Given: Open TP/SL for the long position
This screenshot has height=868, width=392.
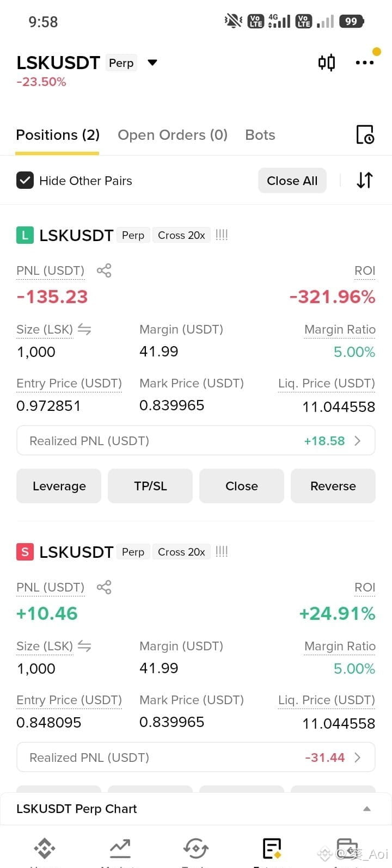Looking at the screenshot, I should click(150, 486).
